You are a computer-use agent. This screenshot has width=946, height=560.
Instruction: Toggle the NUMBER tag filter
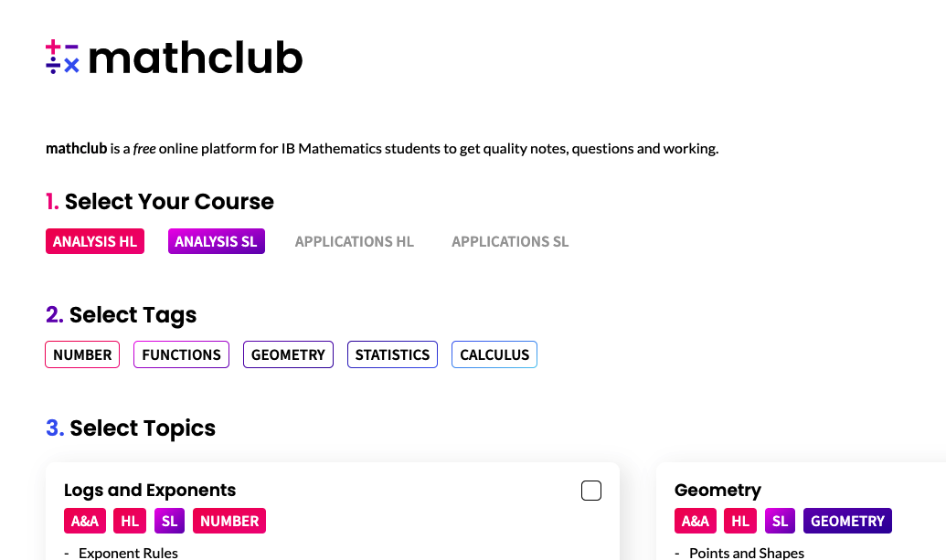coord(82,354)
